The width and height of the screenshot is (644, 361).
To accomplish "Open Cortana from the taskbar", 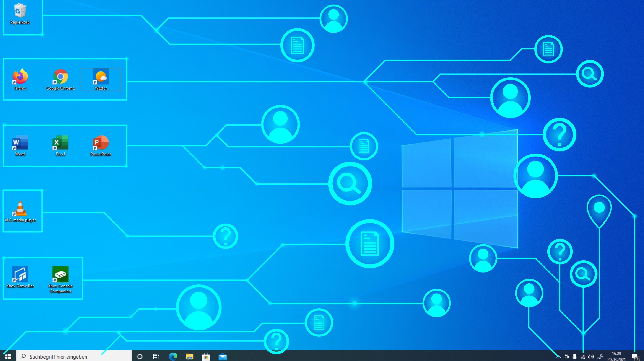I will pos(140,356).
